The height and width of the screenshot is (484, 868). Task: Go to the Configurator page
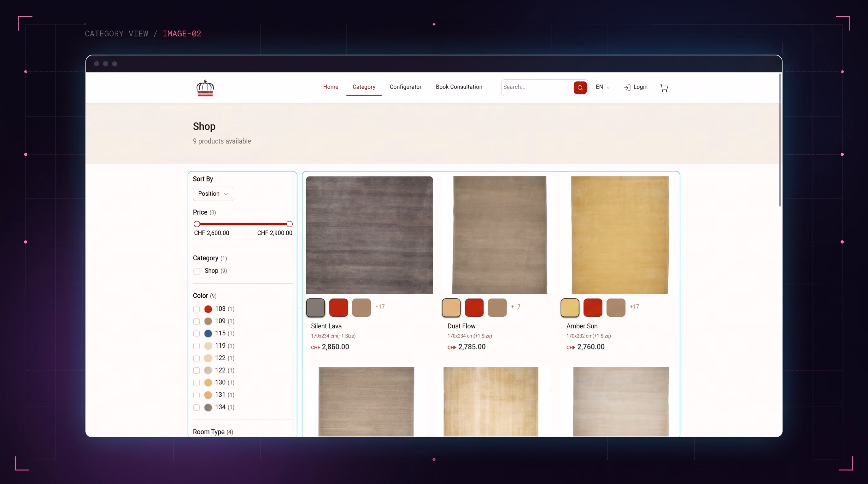pos(405,87)
